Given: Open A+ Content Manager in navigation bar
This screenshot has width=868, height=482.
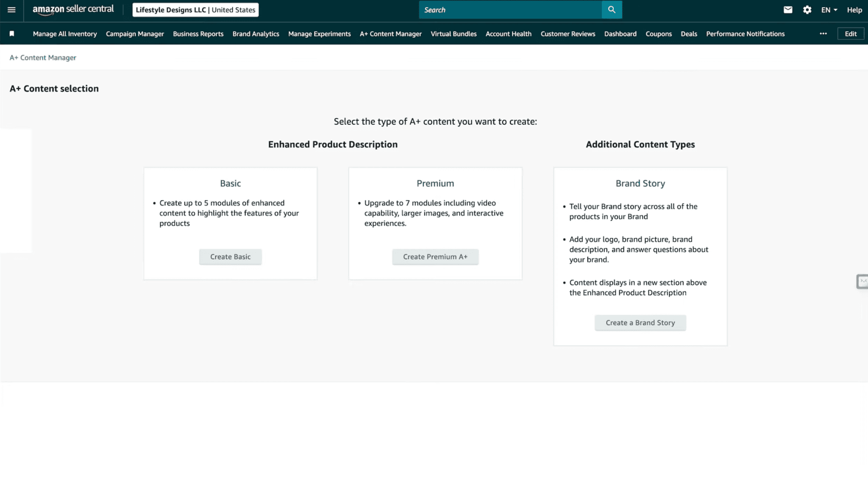Looking at the screenshot, I should 390,33.
